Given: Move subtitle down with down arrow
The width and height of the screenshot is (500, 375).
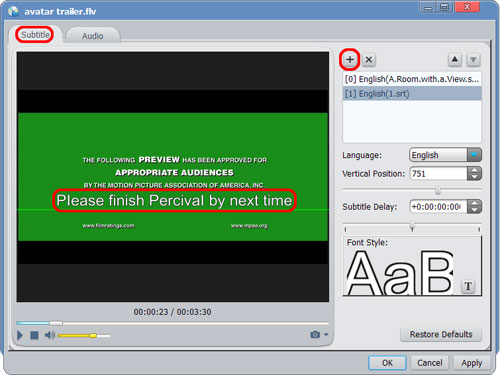Looking at the screenshot, I should [473, 60].
